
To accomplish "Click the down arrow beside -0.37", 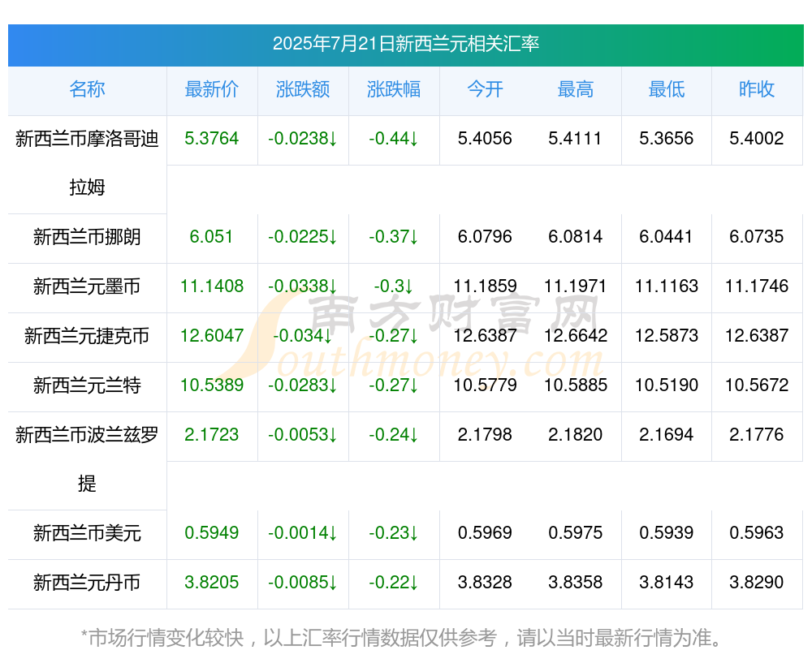I will tap(414, 237).
